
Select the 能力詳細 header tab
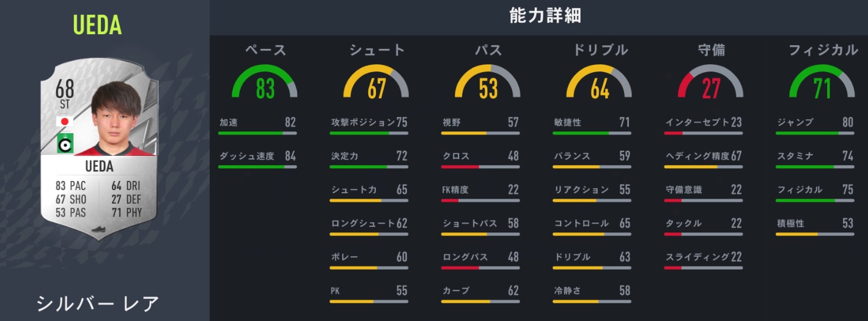(545, 17)
